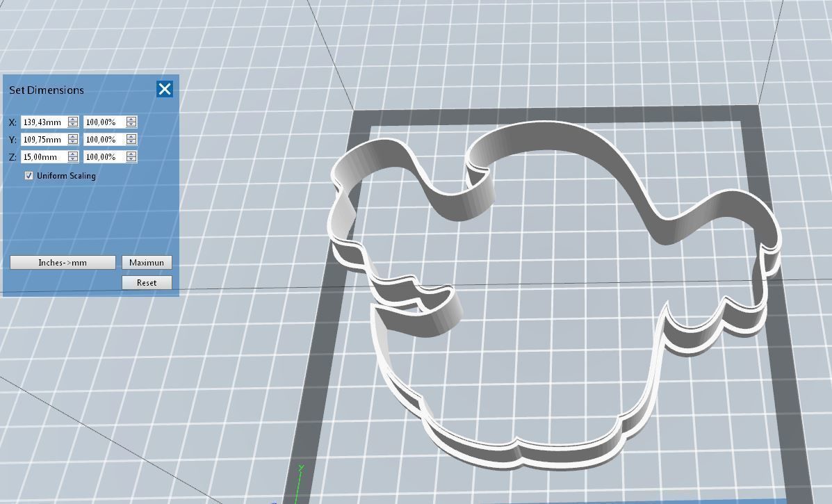Decrease X millimeter value with down arrow
832x504 pixels.
click(73, 125)
